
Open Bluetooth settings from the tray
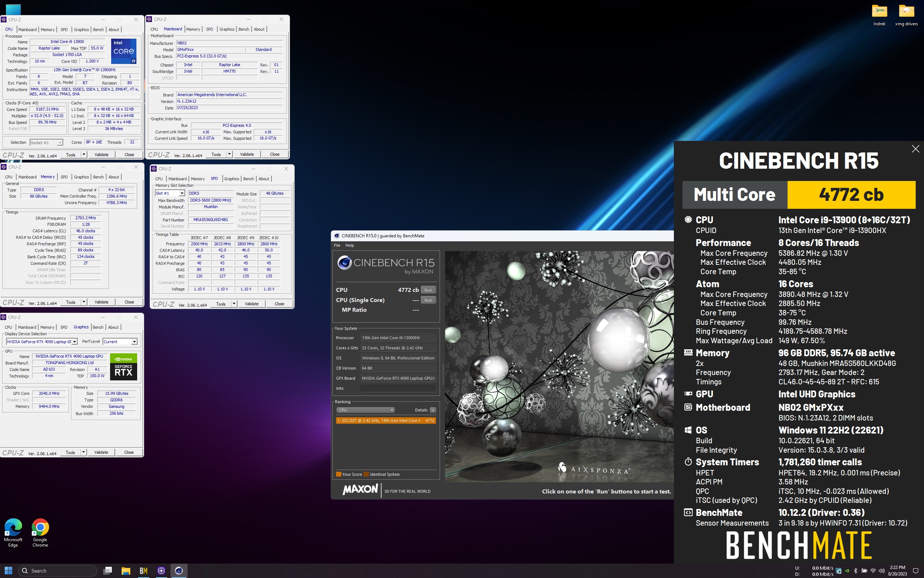pos(856,571)
